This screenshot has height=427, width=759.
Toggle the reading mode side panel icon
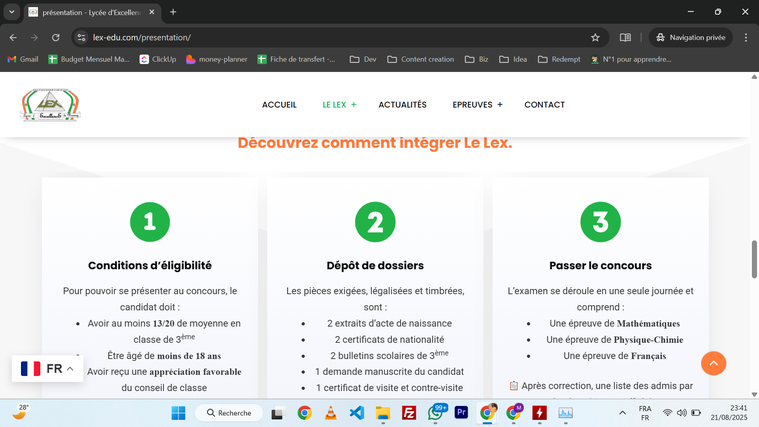click(625, 37)
